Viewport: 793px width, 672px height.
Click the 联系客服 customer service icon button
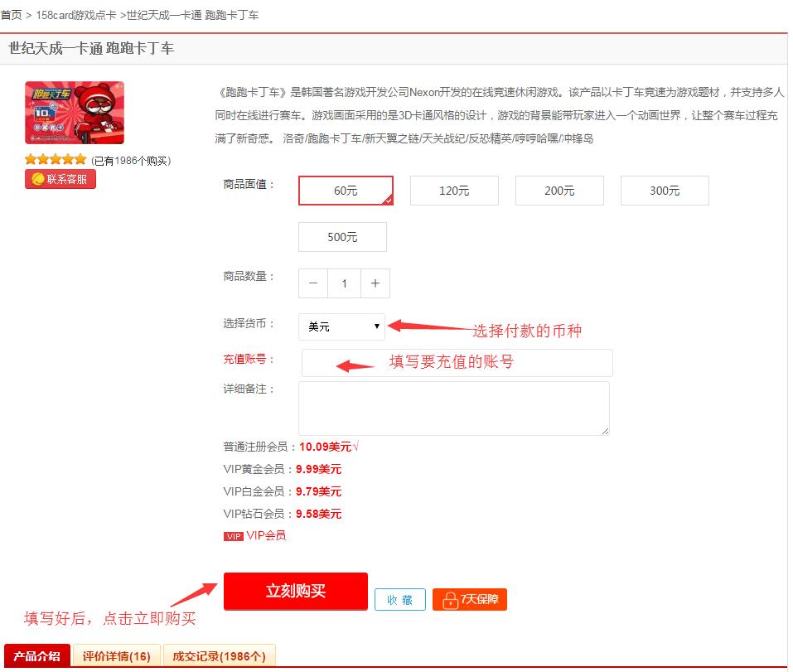click(x=60, y=179)
